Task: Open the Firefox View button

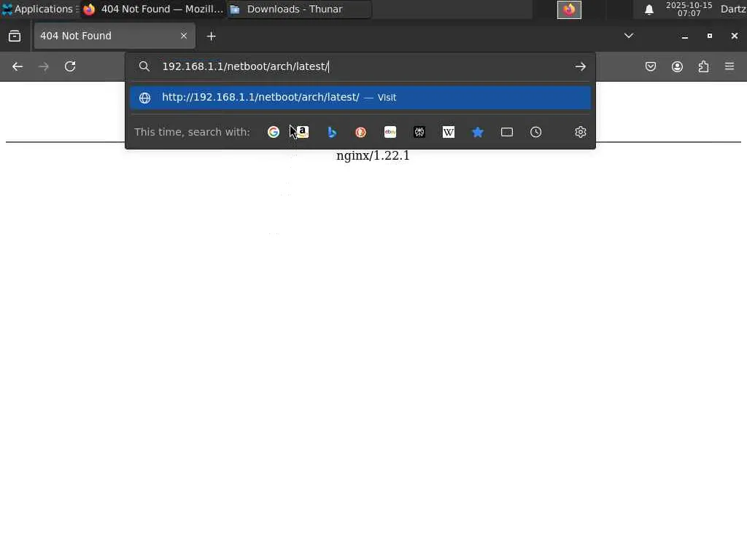Action: pos(15,36)
